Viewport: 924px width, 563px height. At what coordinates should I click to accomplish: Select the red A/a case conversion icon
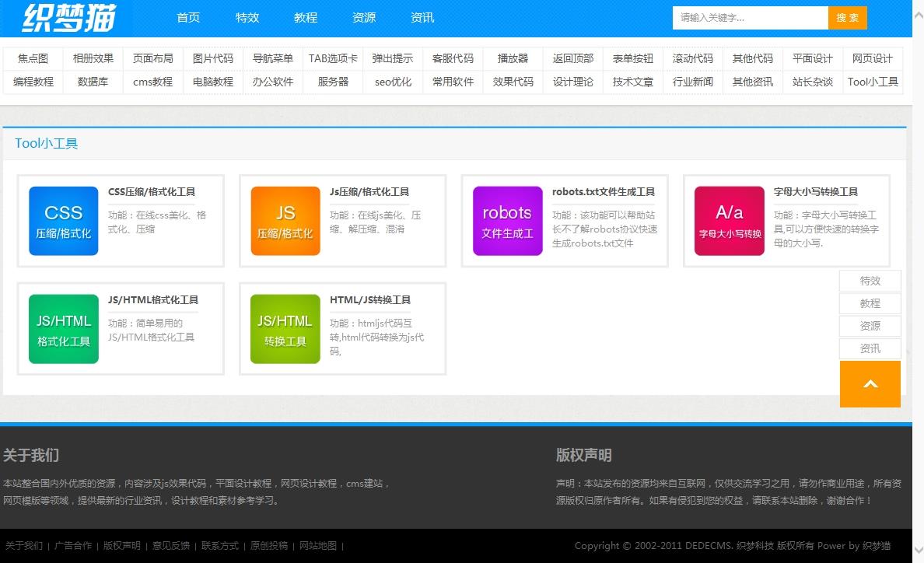(729, 221)
